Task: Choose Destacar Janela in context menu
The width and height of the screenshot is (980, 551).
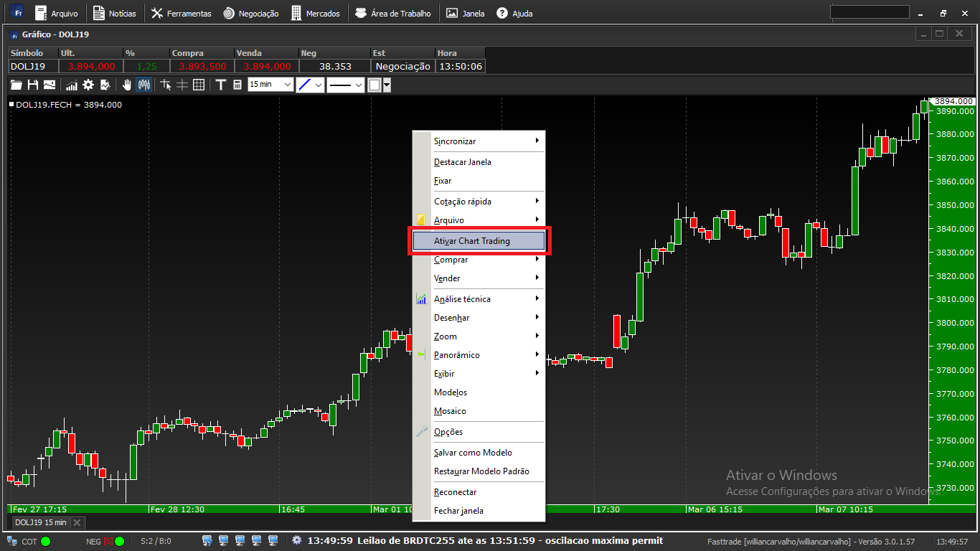Action: coord(479,162)
